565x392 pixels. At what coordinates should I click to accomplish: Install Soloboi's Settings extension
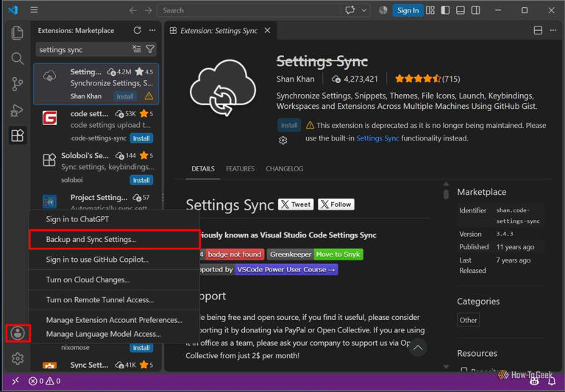click(141, 180)
